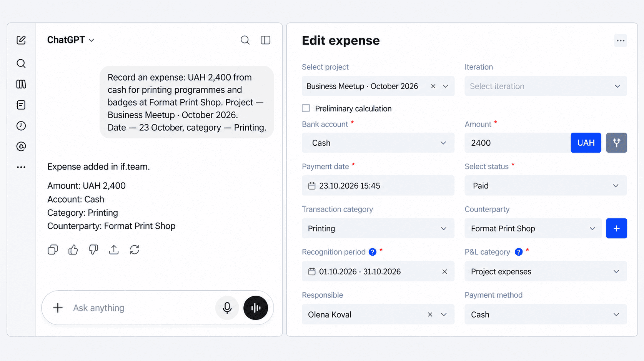Open the Select iteration dropdown
Screen dimensions: 644x361
546,86
